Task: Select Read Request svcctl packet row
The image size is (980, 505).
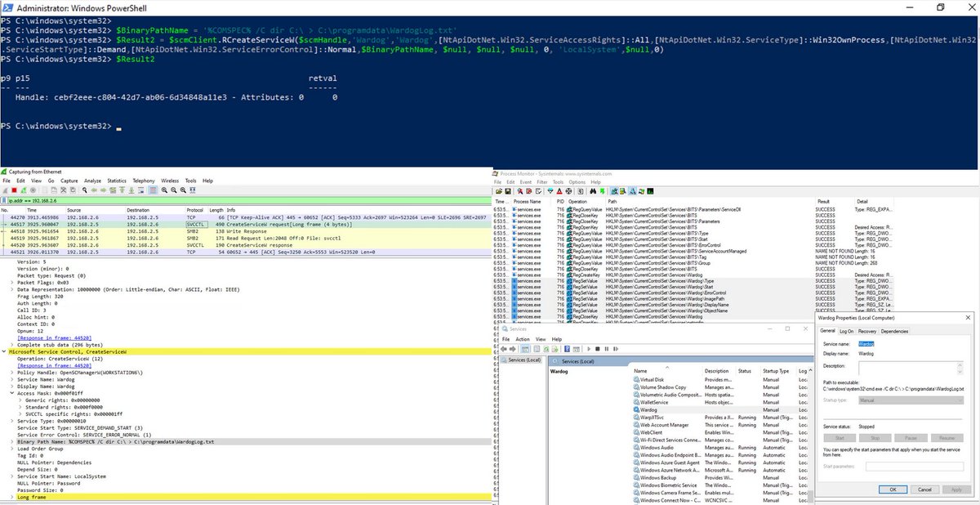Action: tap(245, 237)
